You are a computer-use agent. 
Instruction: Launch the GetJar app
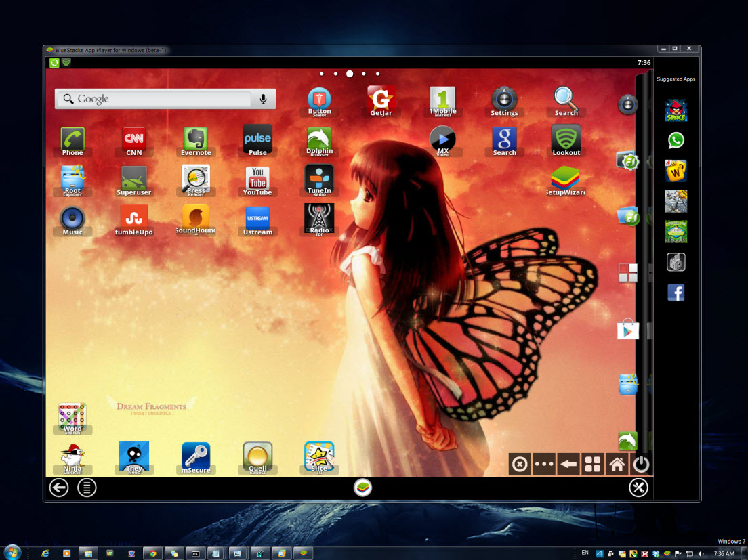coord(381,101)
